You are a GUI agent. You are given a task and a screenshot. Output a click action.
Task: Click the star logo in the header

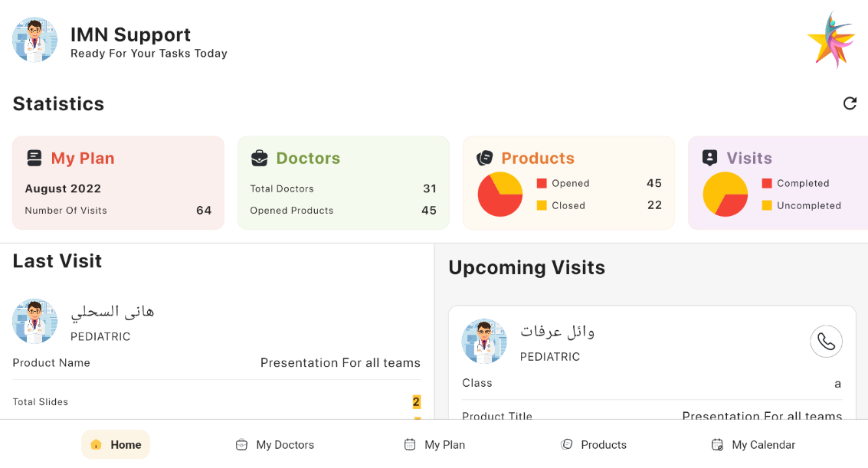tap(830, 40)
